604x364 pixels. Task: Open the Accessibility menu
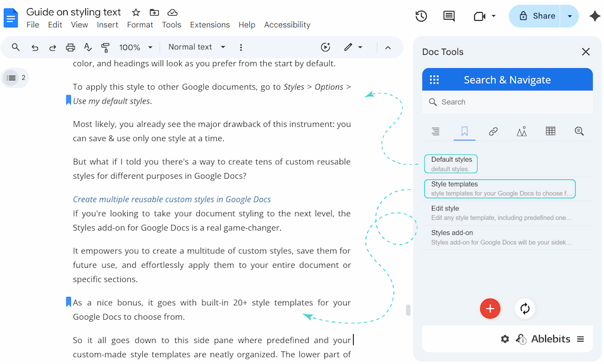pyautogui.click(x=287, y=25)
